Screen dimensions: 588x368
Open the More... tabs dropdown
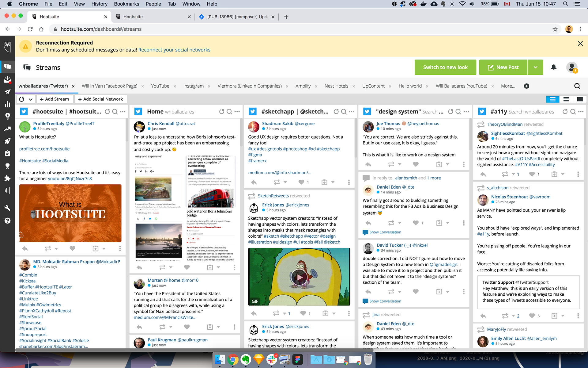pos(508,86)
